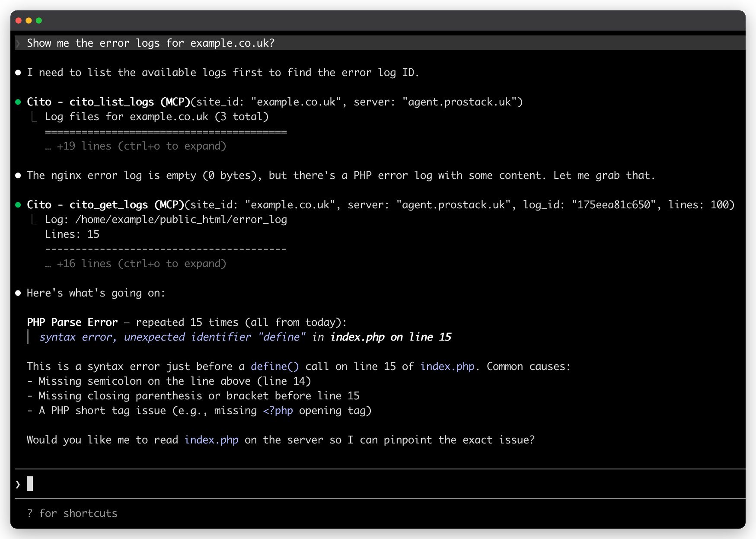
Task: Click the bullet beside 'I need to list'
Action: (x=18, y=73)
